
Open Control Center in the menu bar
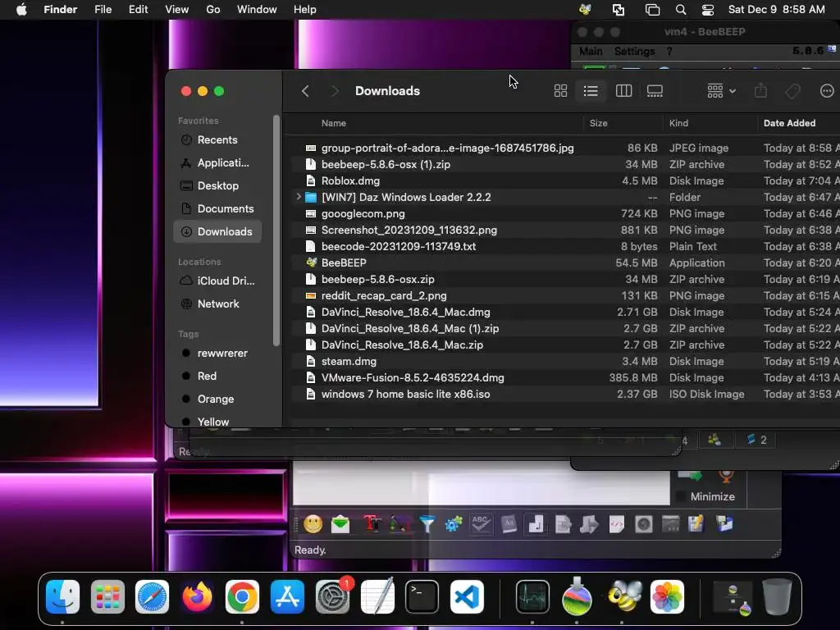[x=708, y=10]
